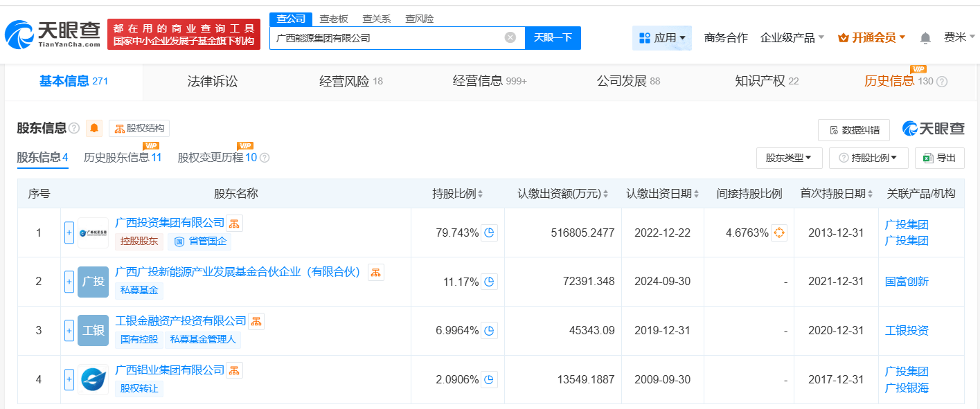Open the 工银金融资产投资有限公司 link
This screenshot has width=980, height=409.
[x=181, y=321]
